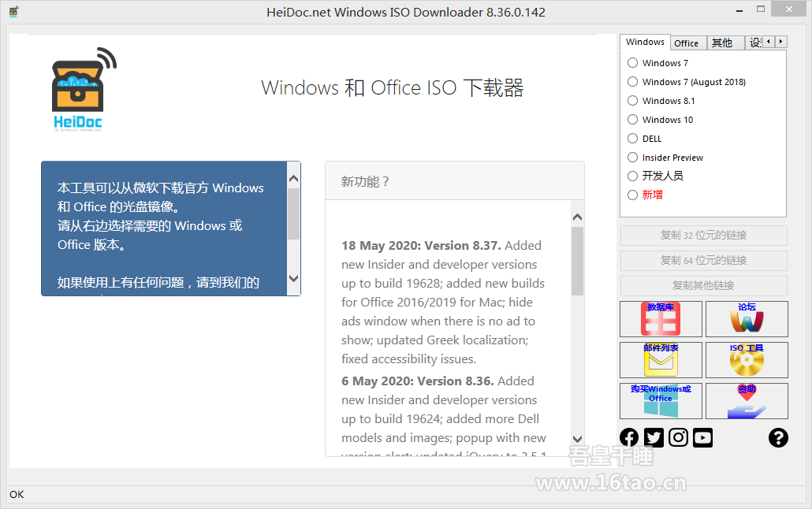Select the Windows 10 radio button
The height and width of the screenshot is (509, 812).
pyautogui.click(x=633, y=120)
